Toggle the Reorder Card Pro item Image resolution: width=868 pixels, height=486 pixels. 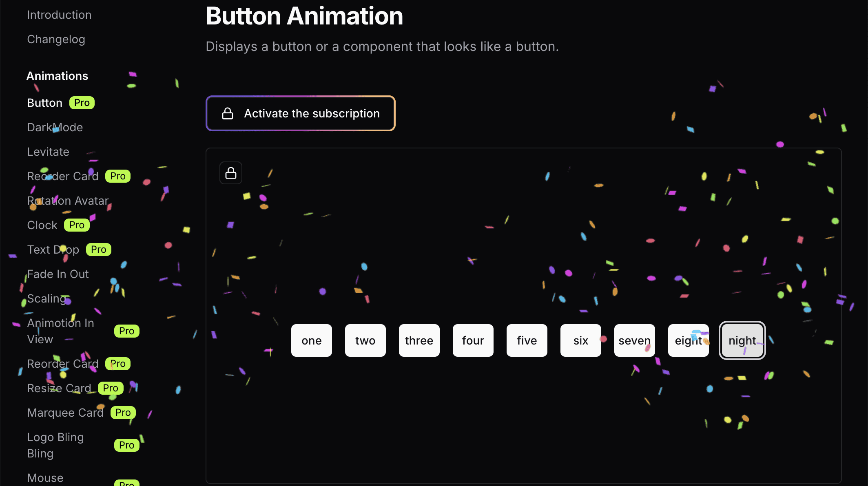click(62, 176)
